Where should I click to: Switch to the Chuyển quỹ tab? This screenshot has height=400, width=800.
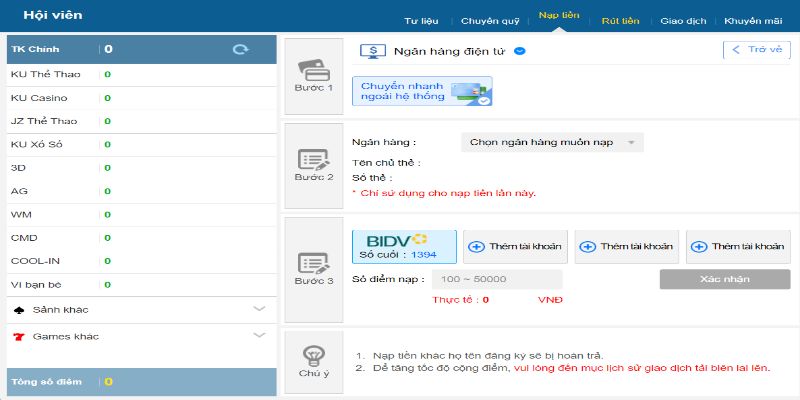click(490, 21)
